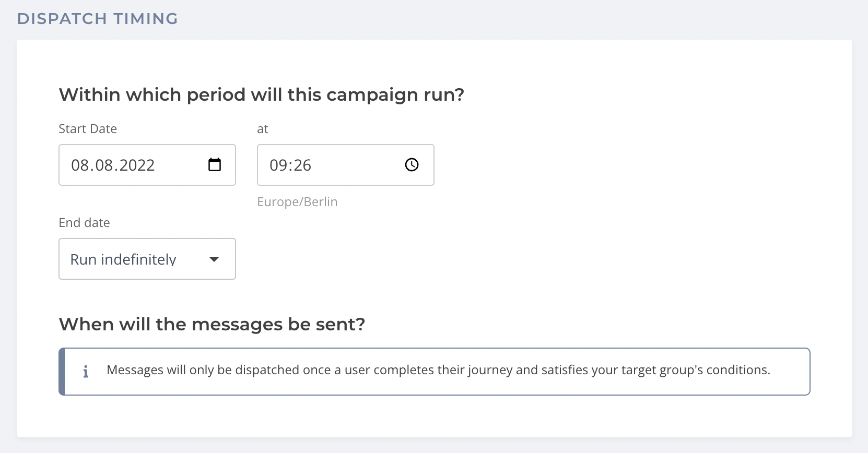The image size is (868, 453).
Task: Click the info icon in the message banner
Action: [86, 372]
